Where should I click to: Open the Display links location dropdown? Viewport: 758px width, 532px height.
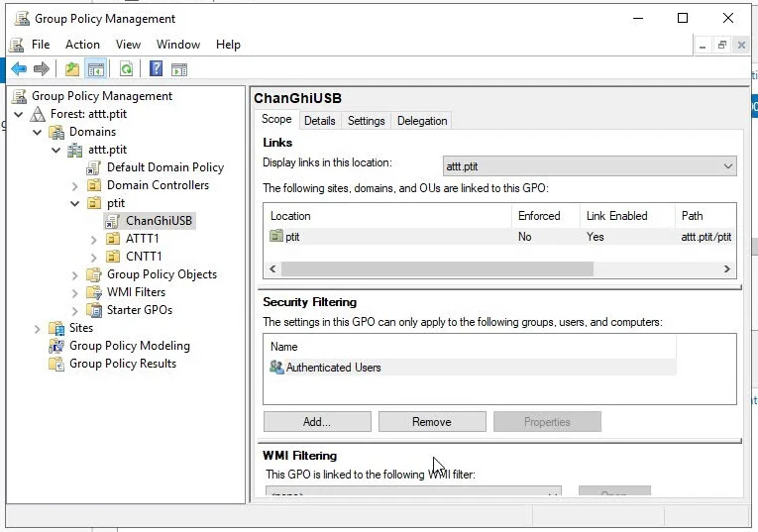[x=590, y=166]
